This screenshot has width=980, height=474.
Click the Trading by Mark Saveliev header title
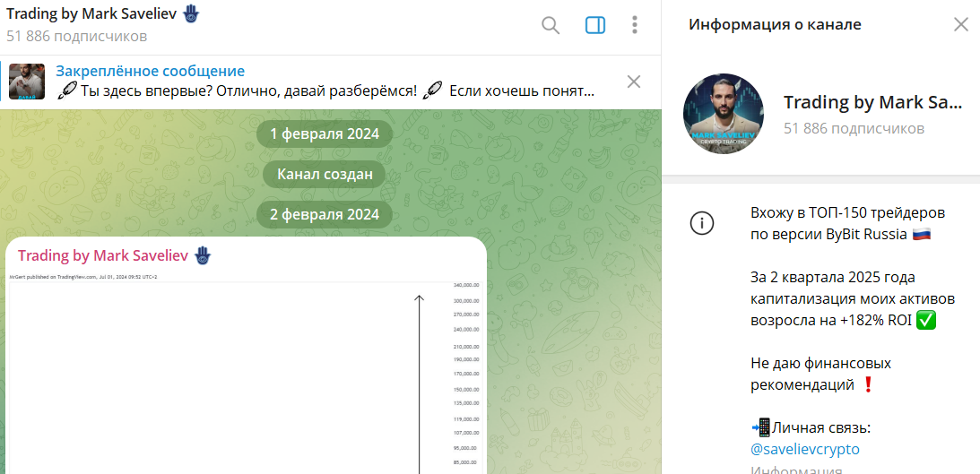92,14
